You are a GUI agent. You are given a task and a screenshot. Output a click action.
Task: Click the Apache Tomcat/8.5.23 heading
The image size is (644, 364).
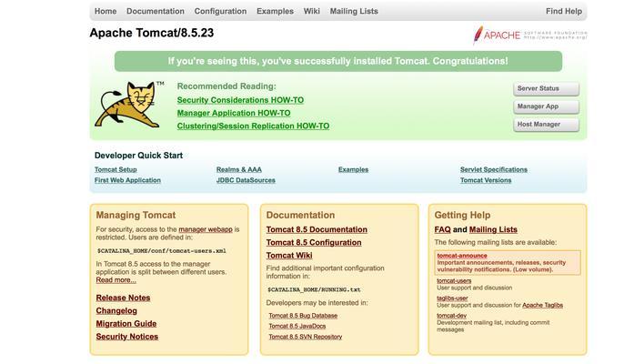click(152, 33)
